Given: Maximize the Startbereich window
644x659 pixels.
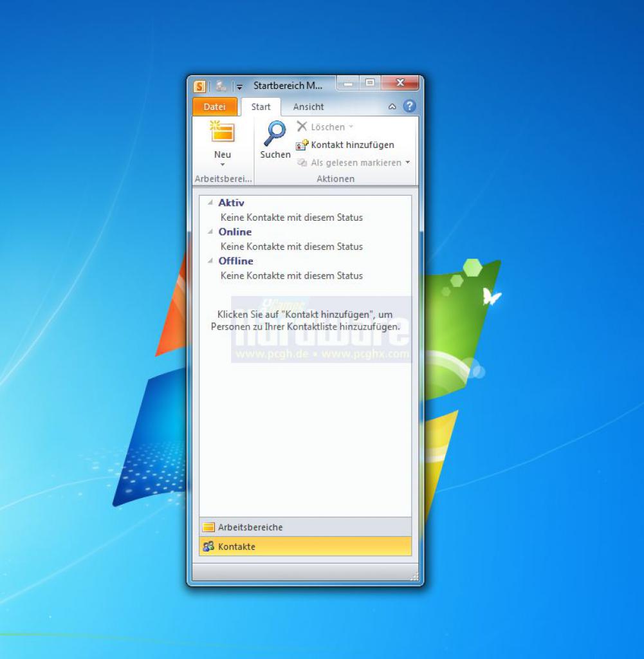Looking at the screenshot, I should (370, 84).
